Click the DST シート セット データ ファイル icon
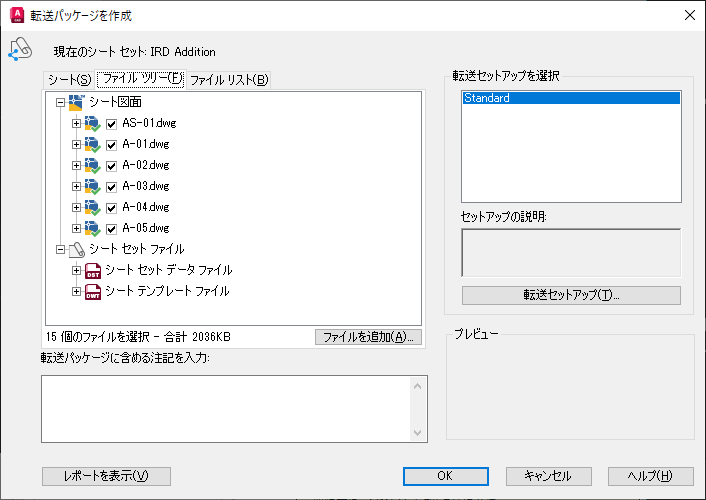 (93, 271)
